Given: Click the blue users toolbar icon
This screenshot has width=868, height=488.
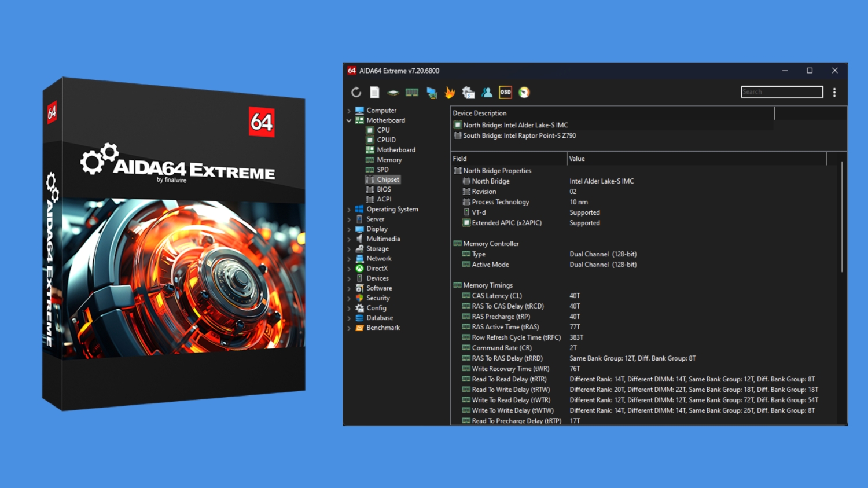Looking at the screenshot, I should pyautogui.click(x=487, y=92).
